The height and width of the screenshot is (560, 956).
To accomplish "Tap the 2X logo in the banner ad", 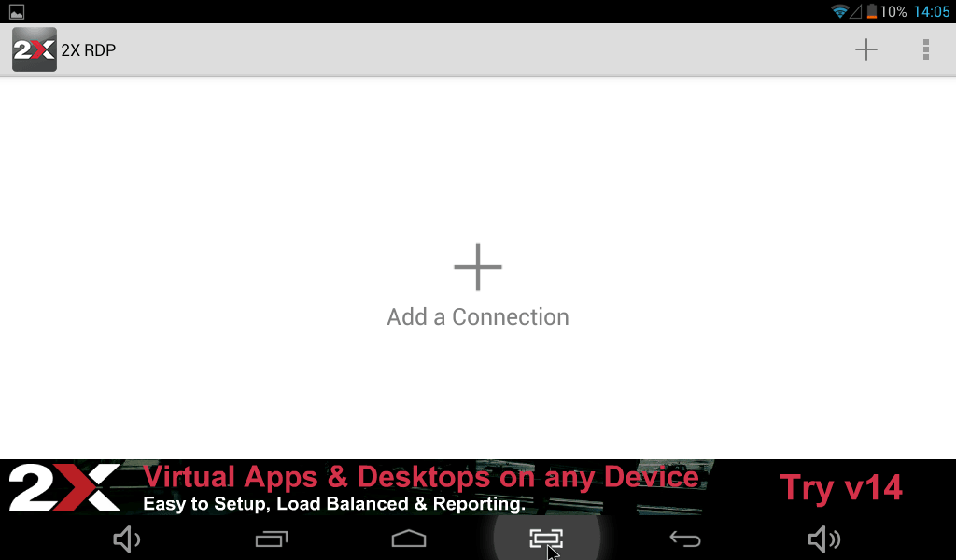I will pos(64,487).
